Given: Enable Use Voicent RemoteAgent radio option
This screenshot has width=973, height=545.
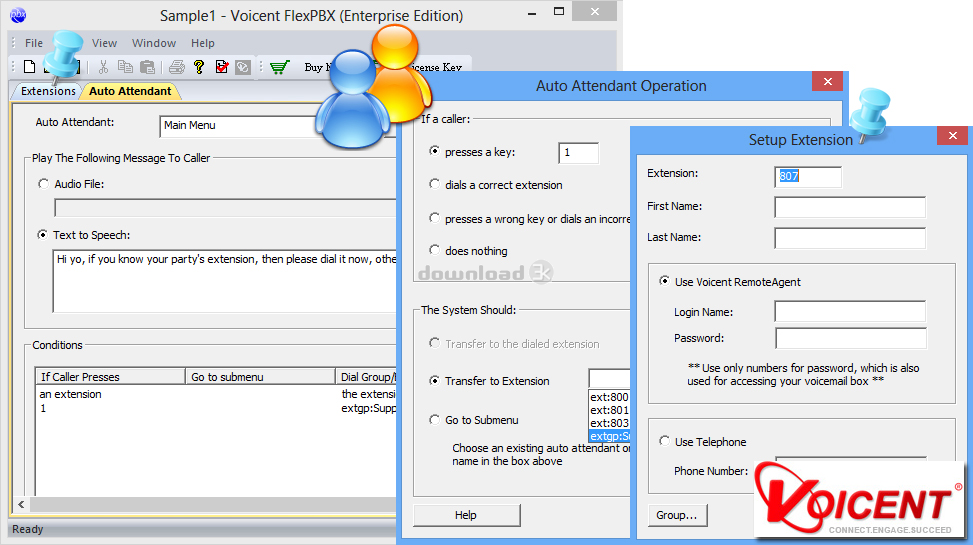Looking at the screenshot, I should (x=665, y=281).
